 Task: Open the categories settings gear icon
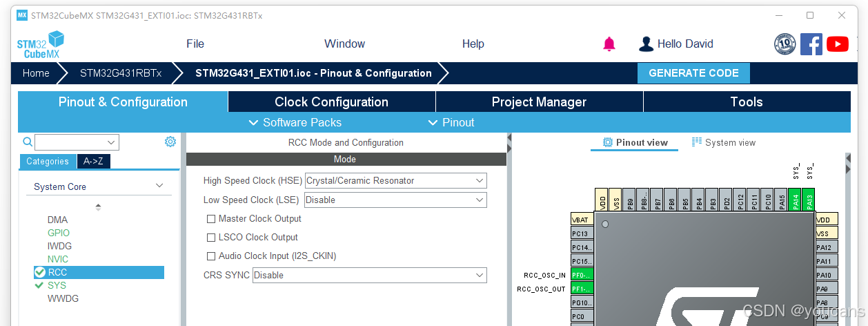170,142
